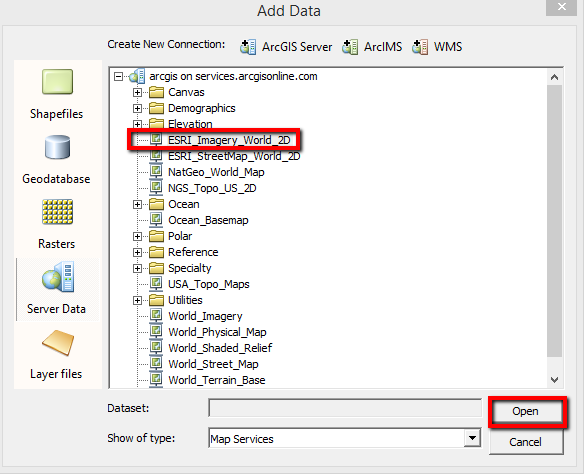Image resolution: width=584 pixels, height=474 pixels.
Task: Select the Geodatabase cylinder icon
Action: click(57, 147)
